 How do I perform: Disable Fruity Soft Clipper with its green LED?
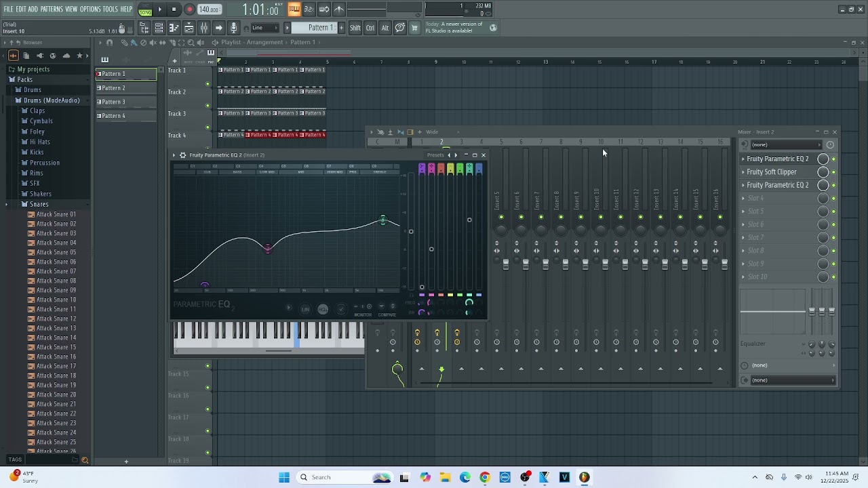click(x=833, y=172)
